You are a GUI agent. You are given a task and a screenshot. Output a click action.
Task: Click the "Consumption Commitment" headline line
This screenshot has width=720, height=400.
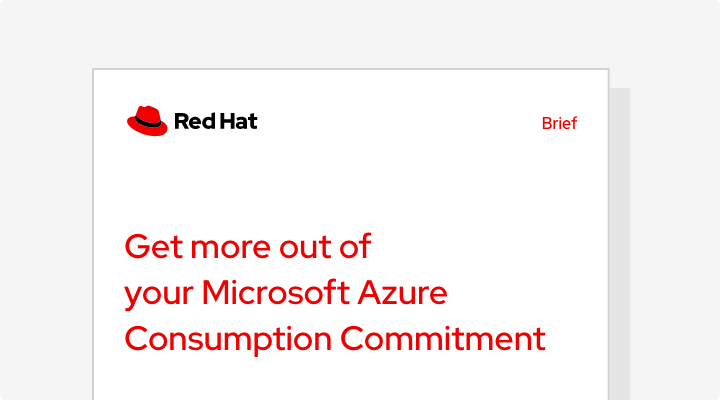pyautogui.click(x=335, y=339)
